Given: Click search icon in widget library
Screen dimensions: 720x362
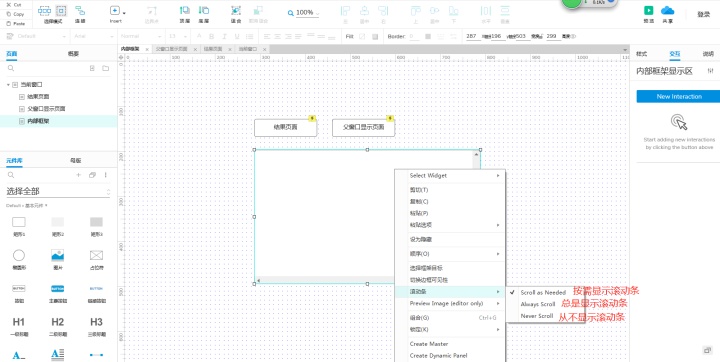Looking at the screenshot, I should pos(11,175).
